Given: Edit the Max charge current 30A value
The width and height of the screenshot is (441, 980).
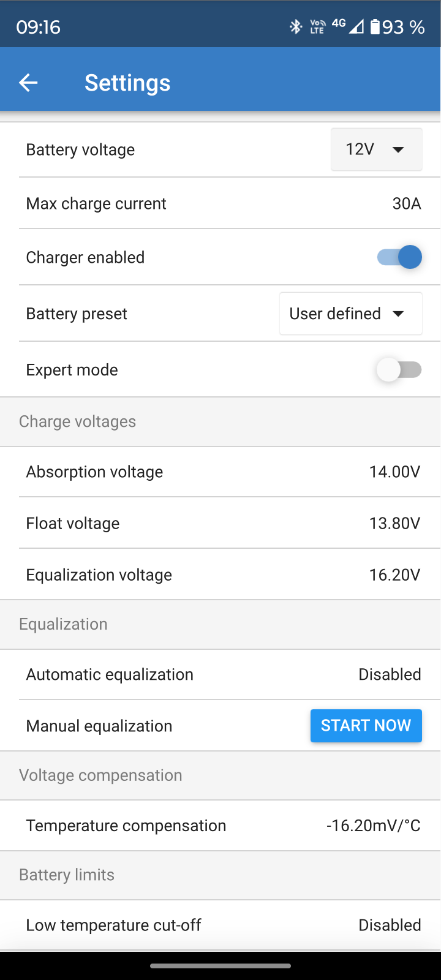Looking at the screenshot, I should pos(406,203).
